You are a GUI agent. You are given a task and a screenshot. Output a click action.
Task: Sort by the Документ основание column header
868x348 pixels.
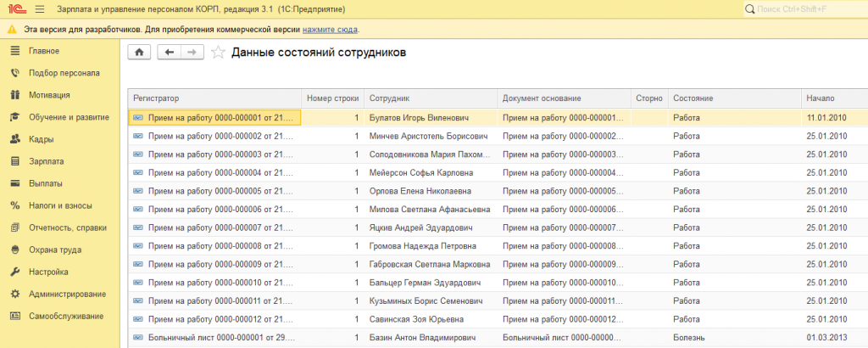point(564,98)
